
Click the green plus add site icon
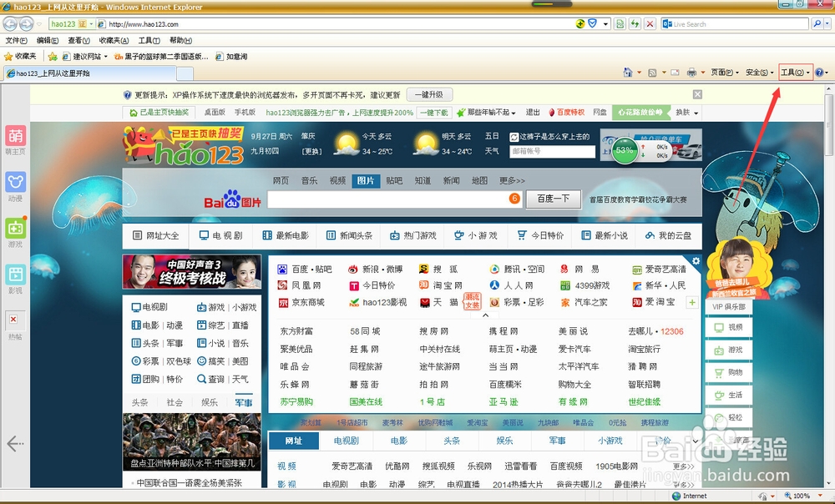[x=691, y=302]
